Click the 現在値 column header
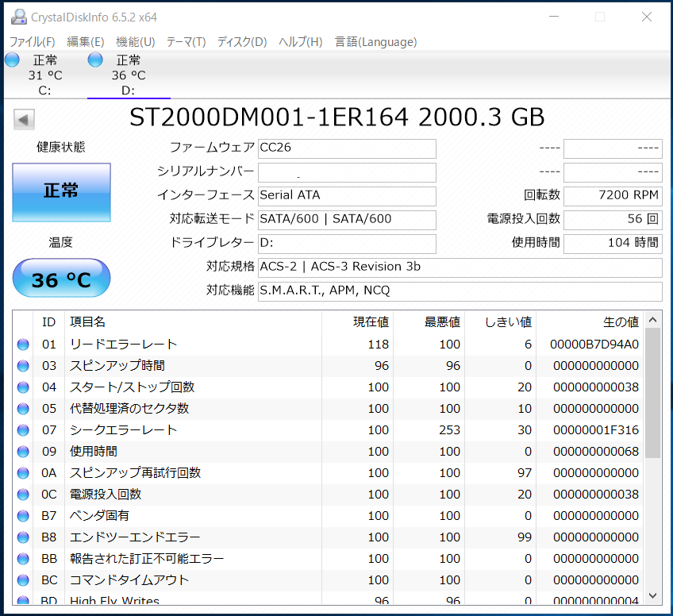Image resolution: width=673 pixels, height=616 pixels. click(x=371, y=322)
